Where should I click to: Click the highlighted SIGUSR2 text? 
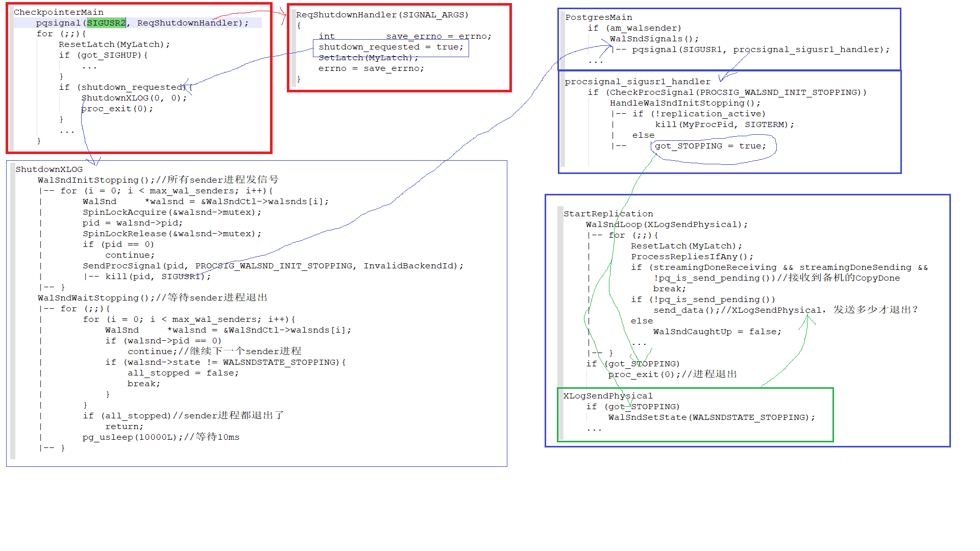pos(106,23)
